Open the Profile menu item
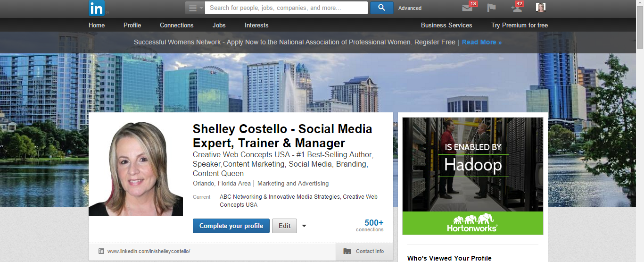The width and height of the screenshot is (644, 262). [x=132, y=25]
